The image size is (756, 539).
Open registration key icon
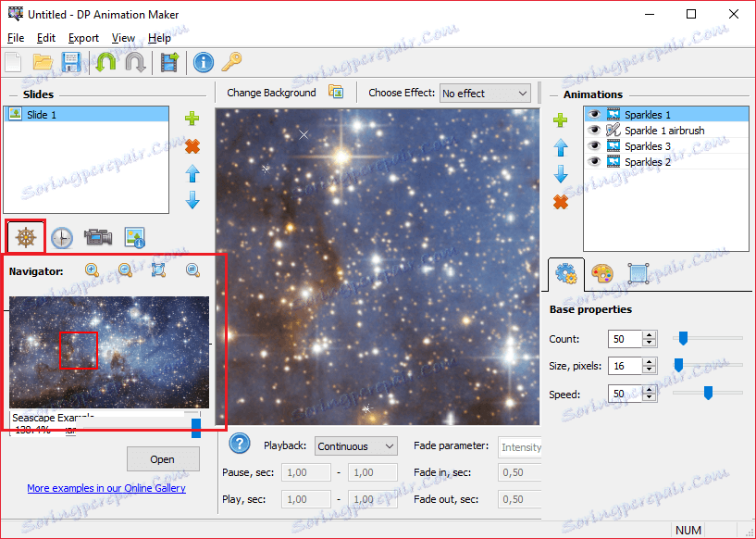point(232,62)
